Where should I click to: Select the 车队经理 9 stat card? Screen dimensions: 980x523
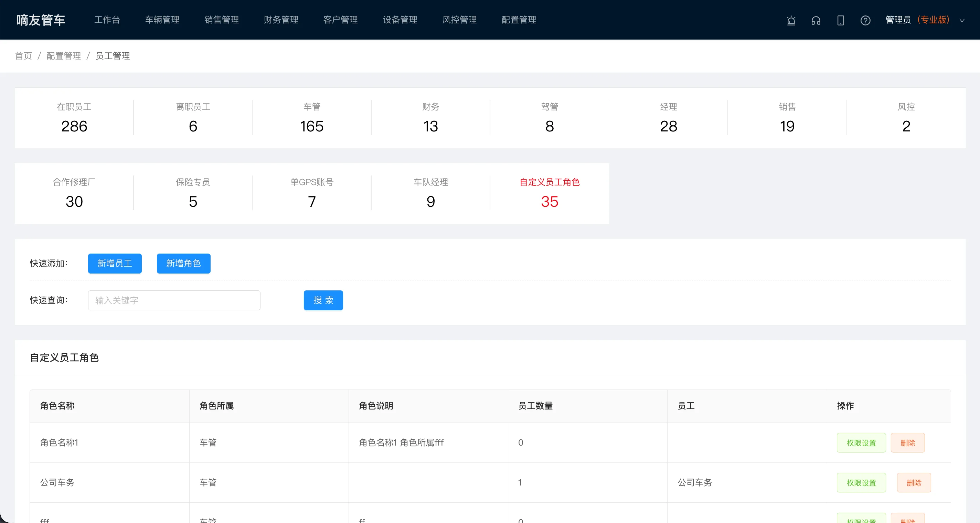431,193
